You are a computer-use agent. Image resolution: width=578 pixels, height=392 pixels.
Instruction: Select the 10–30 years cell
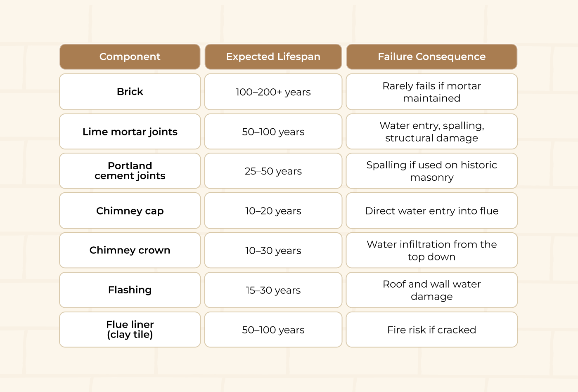(273, 250)
